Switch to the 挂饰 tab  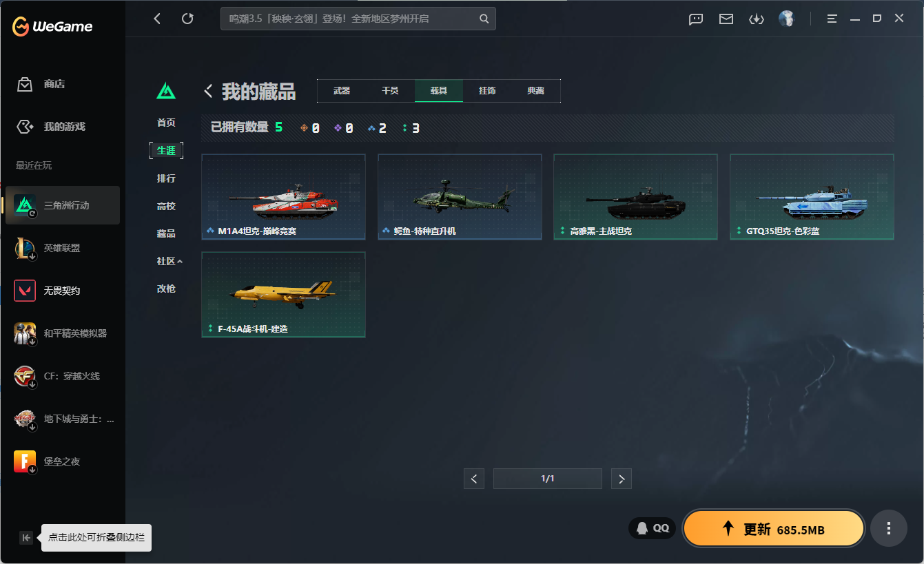(x=487, y=91)
